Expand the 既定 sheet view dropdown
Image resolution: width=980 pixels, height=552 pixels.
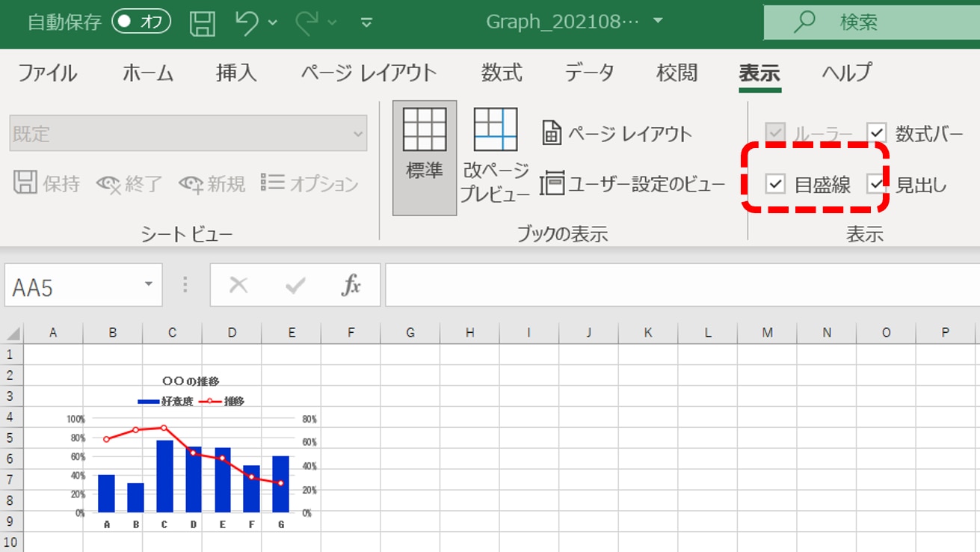[x=358, y=134]
